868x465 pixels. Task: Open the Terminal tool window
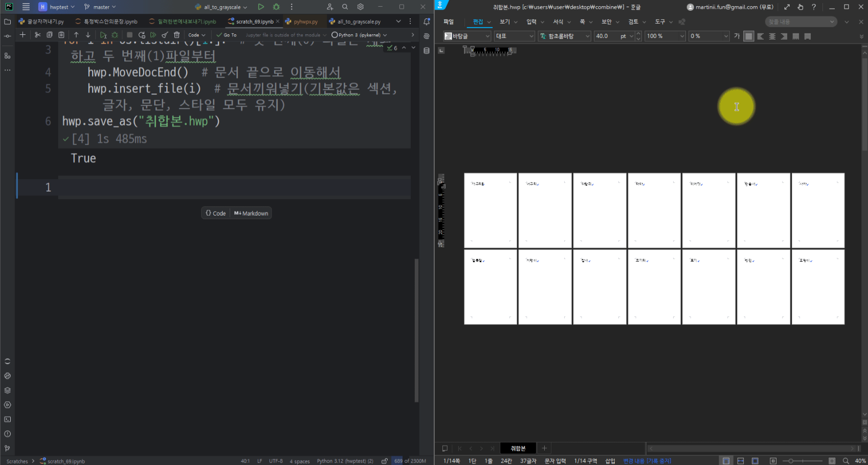point(7,420)
